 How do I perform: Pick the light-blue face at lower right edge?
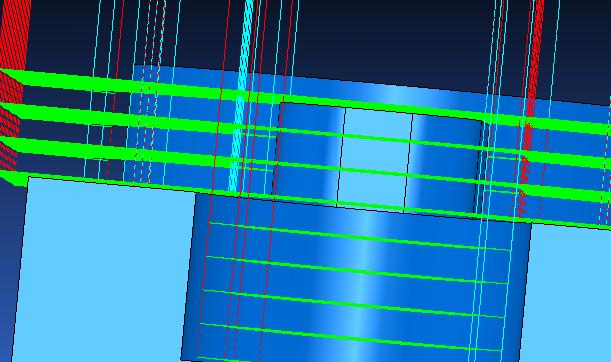pyautogui.click(x=565, y=294)
